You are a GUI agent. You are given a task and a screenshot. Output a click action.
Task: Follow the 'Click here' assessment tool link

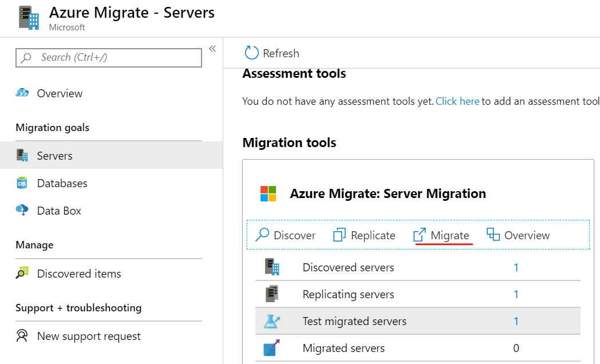pos(457,101)
